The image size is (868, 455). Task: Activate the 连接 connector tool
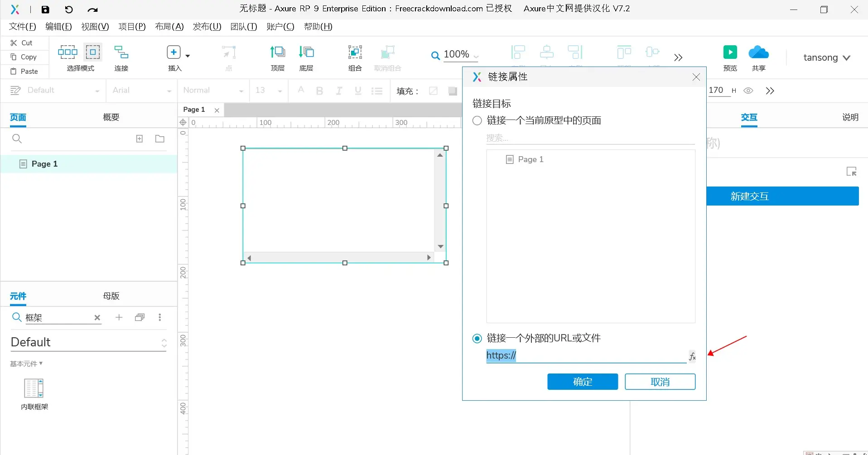pyautogui.click(x=121, y=58)
